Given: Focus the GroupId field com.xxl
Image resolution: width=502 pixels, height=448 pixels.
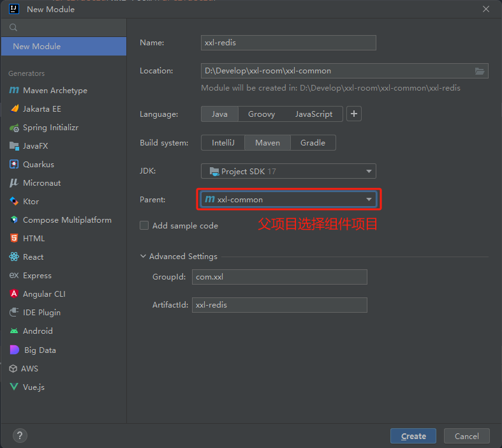Looking at the screenshot, I should tap(279, 277).
